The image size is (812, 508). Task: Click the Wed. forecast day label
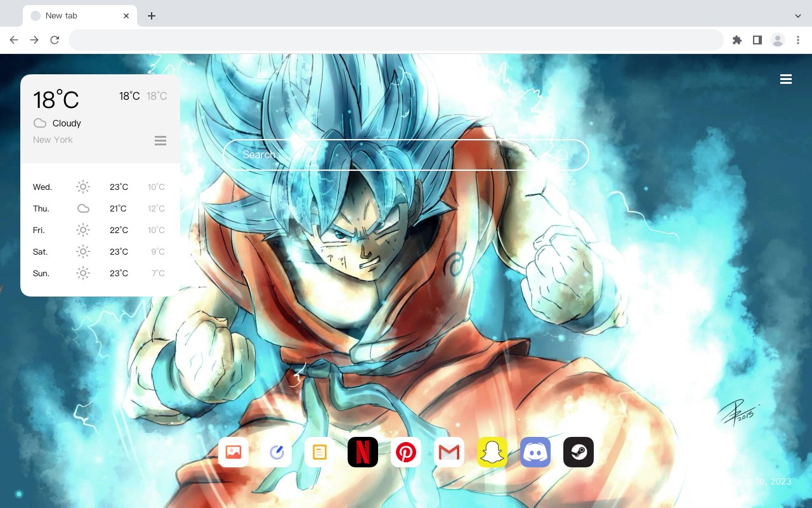[x=43, y=187]
